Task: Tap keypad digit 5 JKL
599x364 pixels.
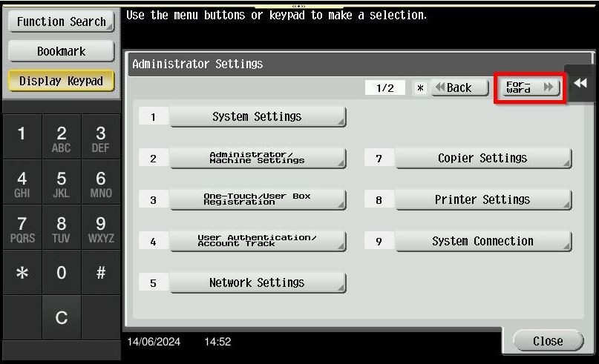Action: coord(61,184)
